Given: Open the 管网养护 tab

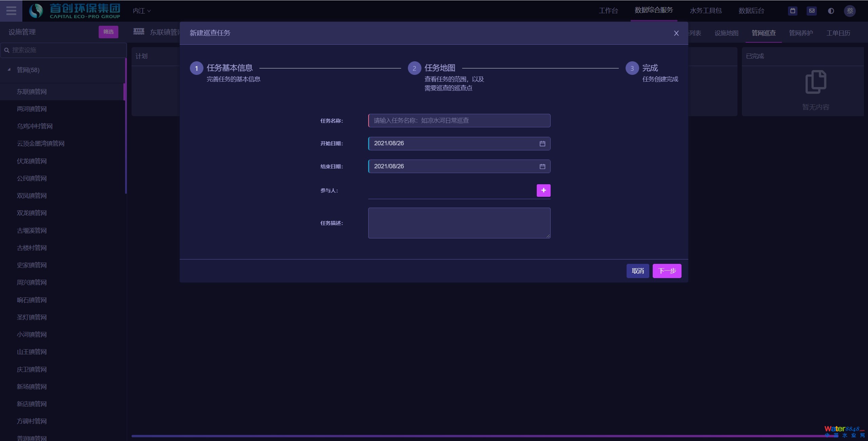Looking at the screenshot, I should click(x=801, y=33).
